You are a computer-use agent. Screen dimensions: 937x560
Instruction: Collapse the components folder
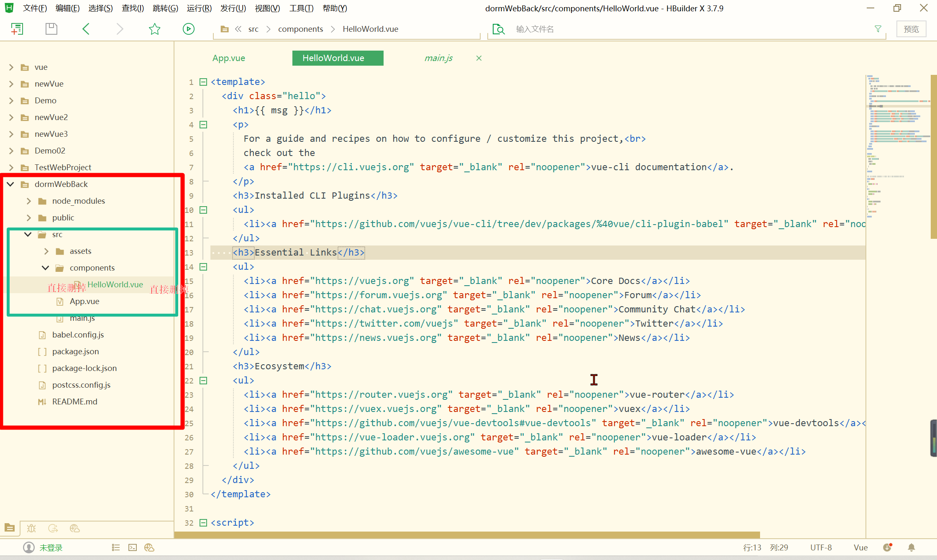46,268
